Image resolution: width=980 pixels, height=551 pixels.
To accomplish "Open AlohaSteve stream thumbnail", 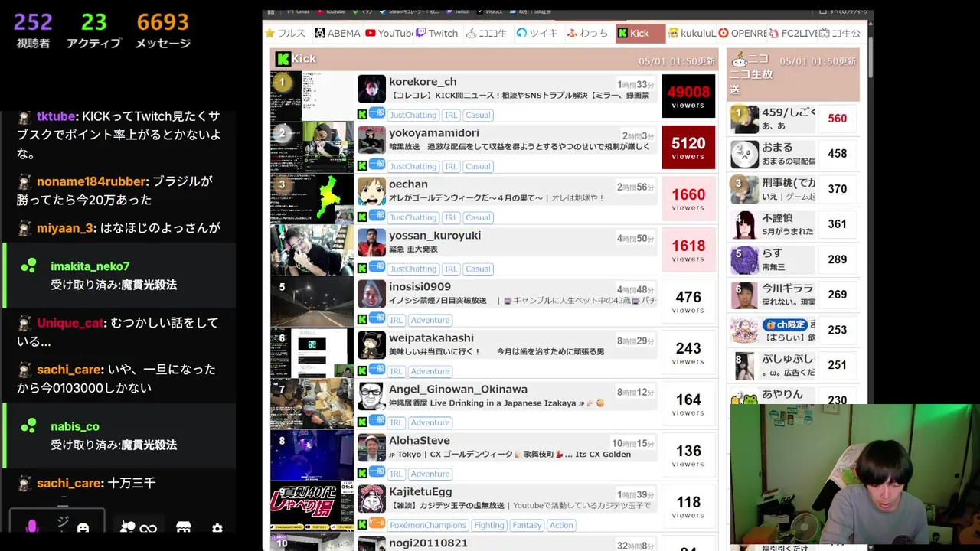I will point(312,455).
